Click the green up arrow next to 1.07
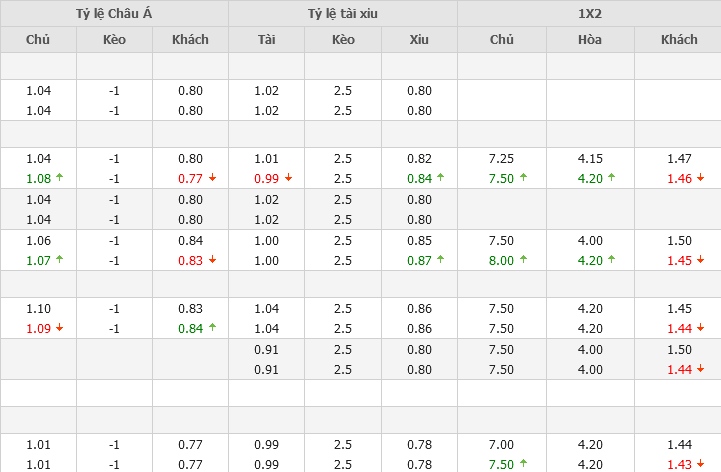 [59, 260]
